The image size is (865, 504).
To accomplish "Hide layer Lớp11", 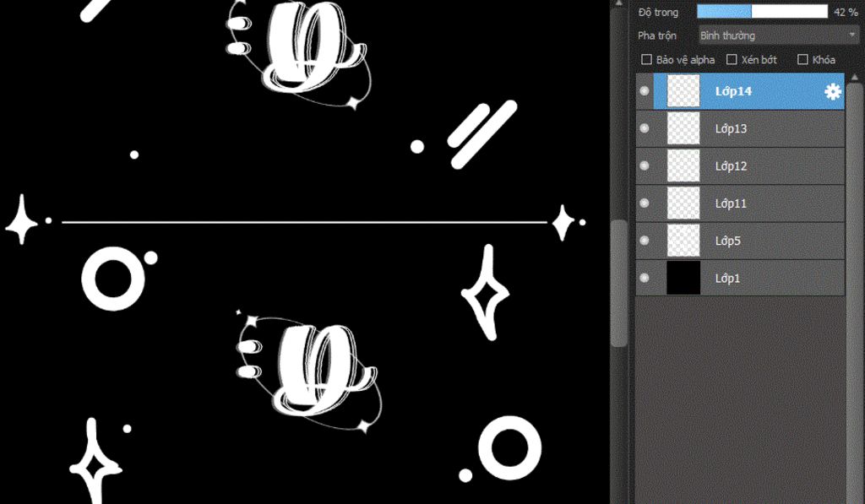I will (x=645, y=203).
